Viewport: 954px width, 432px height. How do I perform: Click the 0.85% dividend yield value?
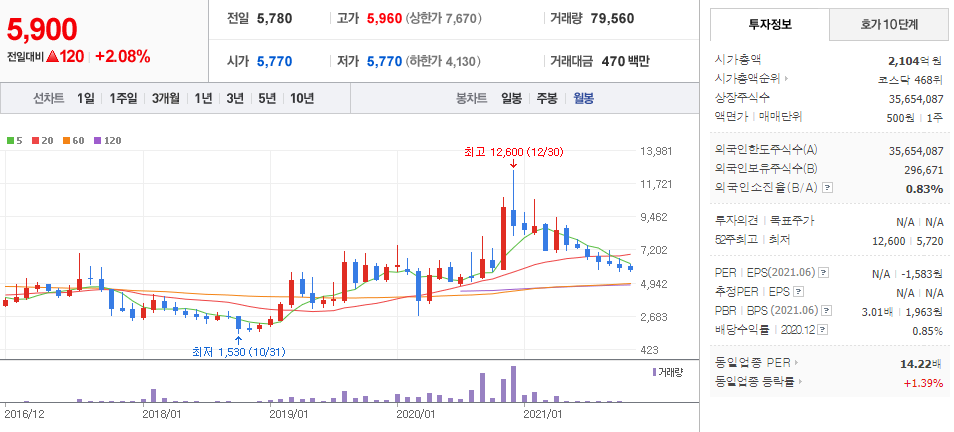tap(927, 331)
